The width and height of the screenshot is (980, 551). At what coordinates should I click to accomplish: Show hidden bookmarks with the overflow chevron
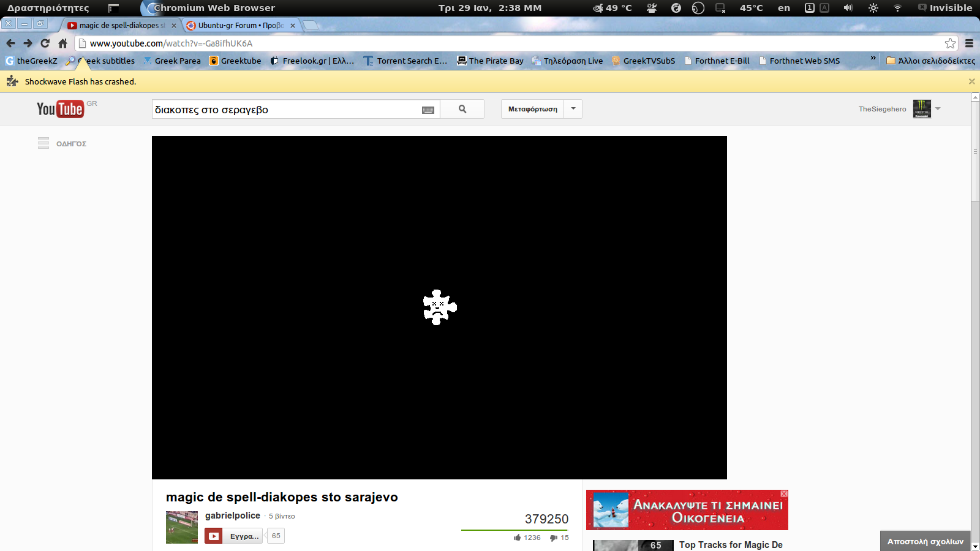click(x=873, y=58)
